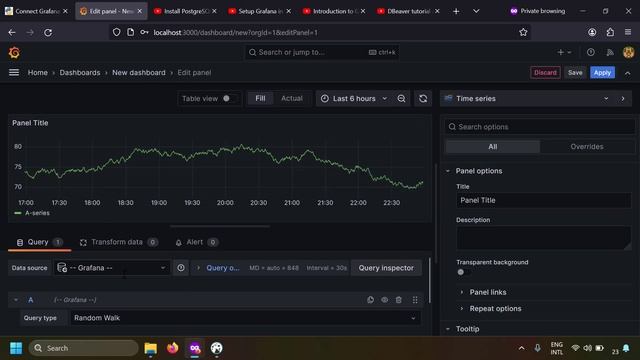Viewport: 640px width, 360px height.
Task: Select the Overrides options filter
Action: [x=587, y=147]
